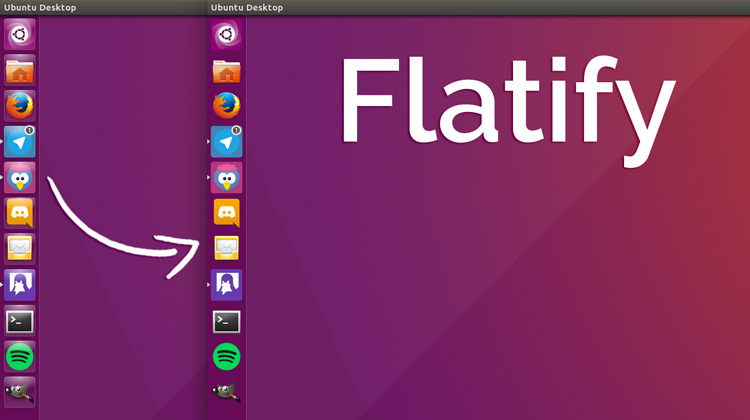The width and height of the screenshot is (750, 420).
Task: Open Home folder in the left launcher
Action: point(20,70)
